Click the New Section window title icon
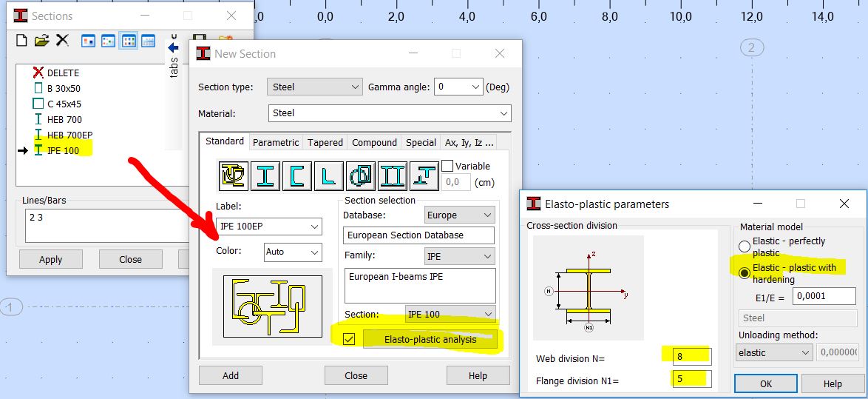Viewport: 868px width, 399px height. [203, 53]
